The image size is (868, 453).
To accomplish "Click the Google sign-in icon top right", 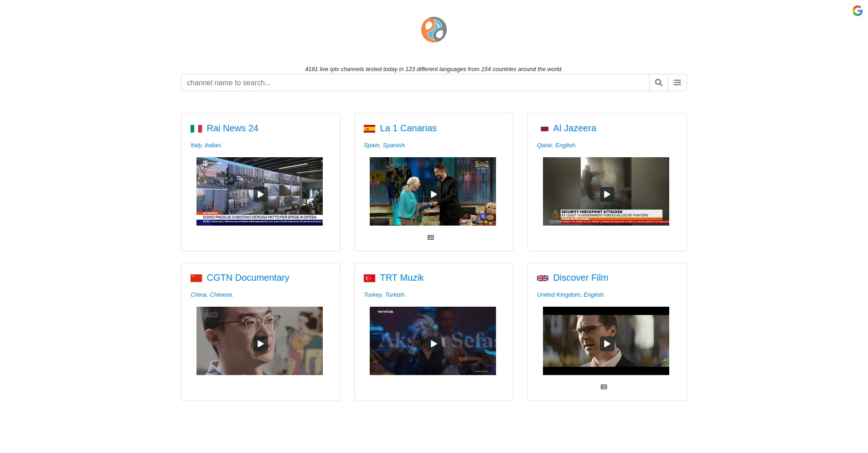I will pyautogui.click(x=857, y=10).
